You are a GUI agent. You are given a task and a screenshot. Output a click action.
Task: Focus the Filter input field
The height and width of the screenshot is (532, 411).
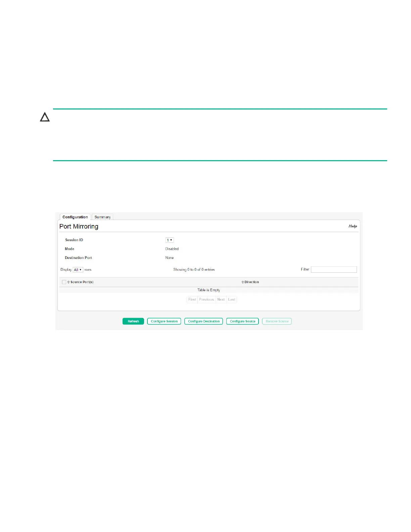tap(334, 269)
